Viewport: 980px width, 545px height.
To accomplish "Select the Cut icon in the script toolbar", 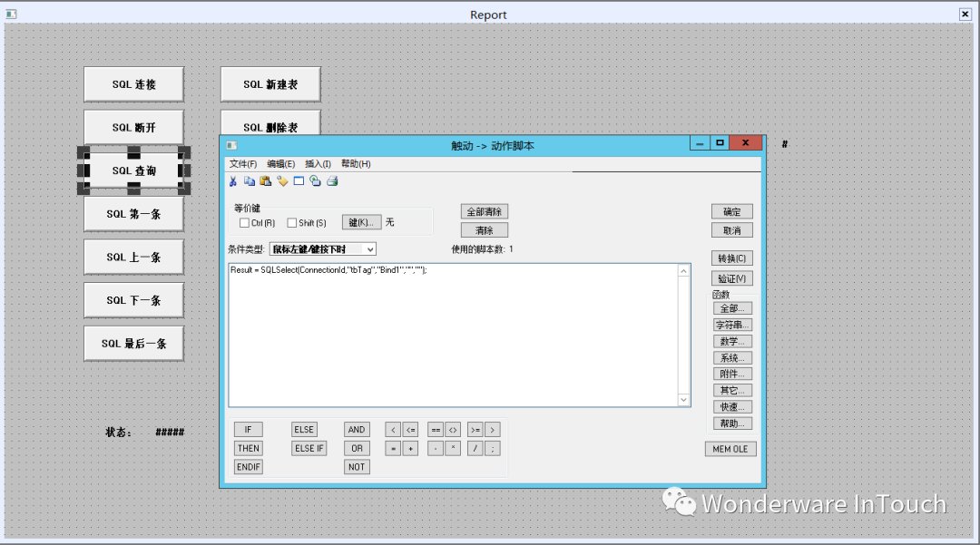I will [234, 181].
